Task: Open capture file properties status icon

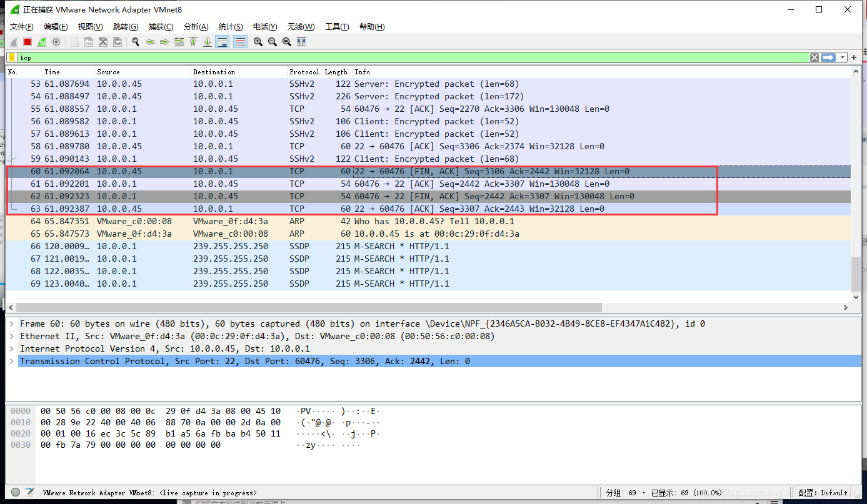Action: pos(29,492)
